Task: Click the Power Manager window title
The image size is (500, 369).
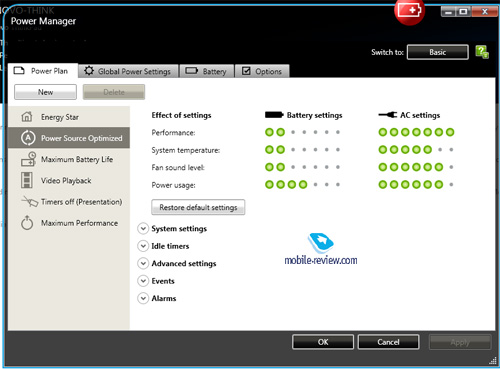Action: 43,21
